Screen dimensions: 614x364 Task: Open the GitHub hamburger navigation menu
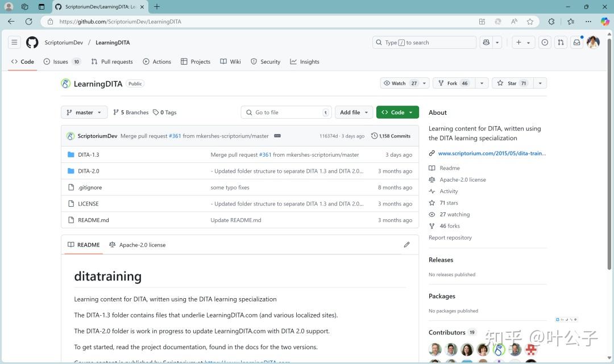(x=14, y=42)
